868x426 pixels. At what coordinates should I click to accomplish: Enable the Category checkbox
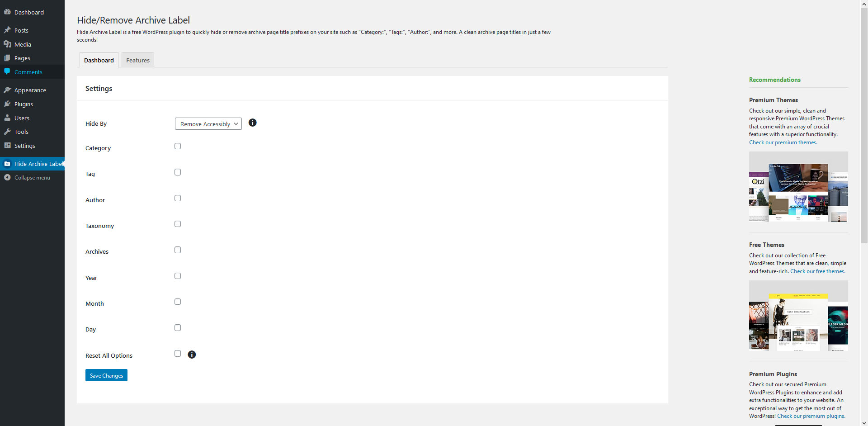(x=178, y=146)
